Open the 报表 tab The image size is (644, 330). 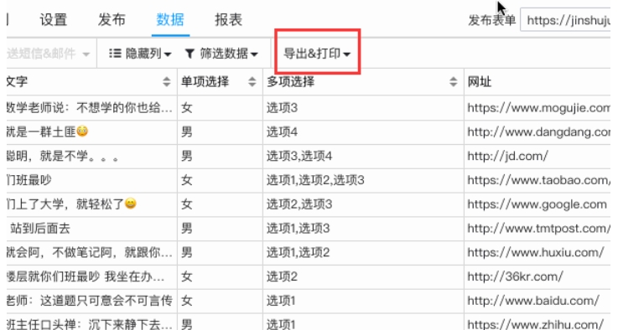[228, 20]
